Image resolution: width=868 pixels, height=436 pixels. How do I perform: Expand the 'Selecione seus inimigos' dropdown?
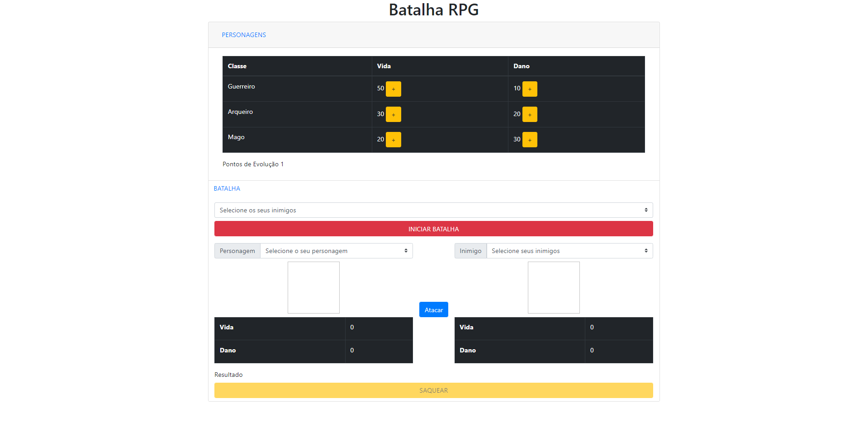point(569,251)
